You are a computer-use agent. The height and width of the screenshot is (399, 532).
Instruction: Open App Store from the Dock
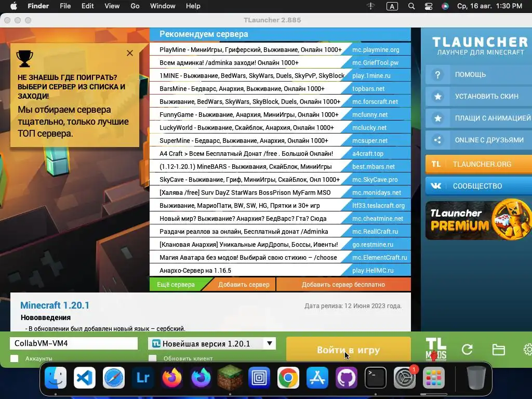click(317, 377)
